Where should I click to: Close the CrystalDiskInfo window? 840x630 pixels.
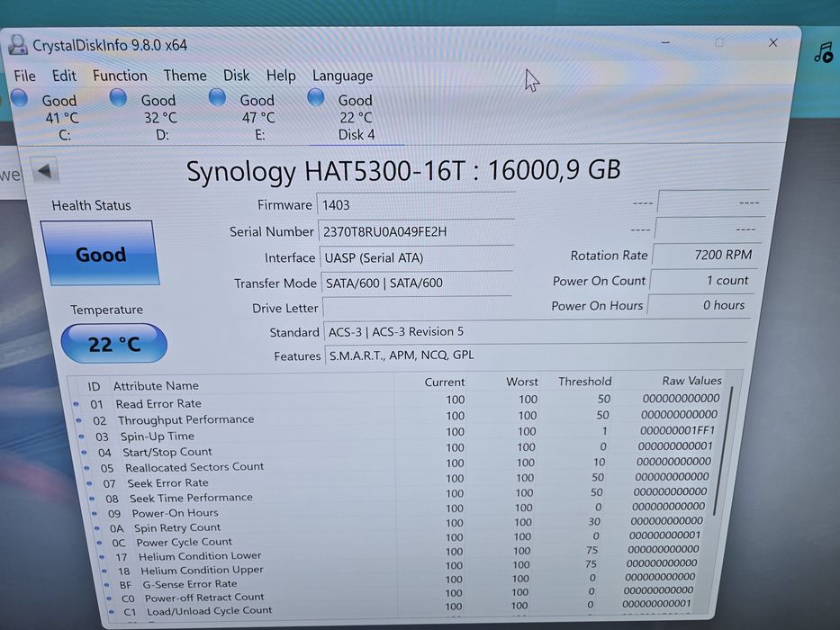click(772, 42)
